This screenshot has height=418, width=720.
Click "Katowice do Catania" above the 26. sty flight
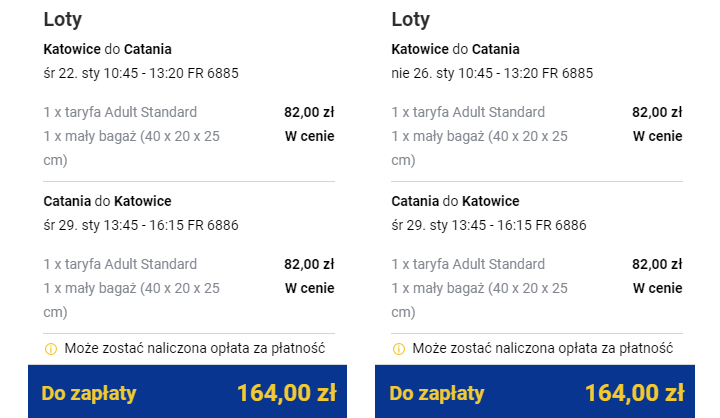[456, 48]
